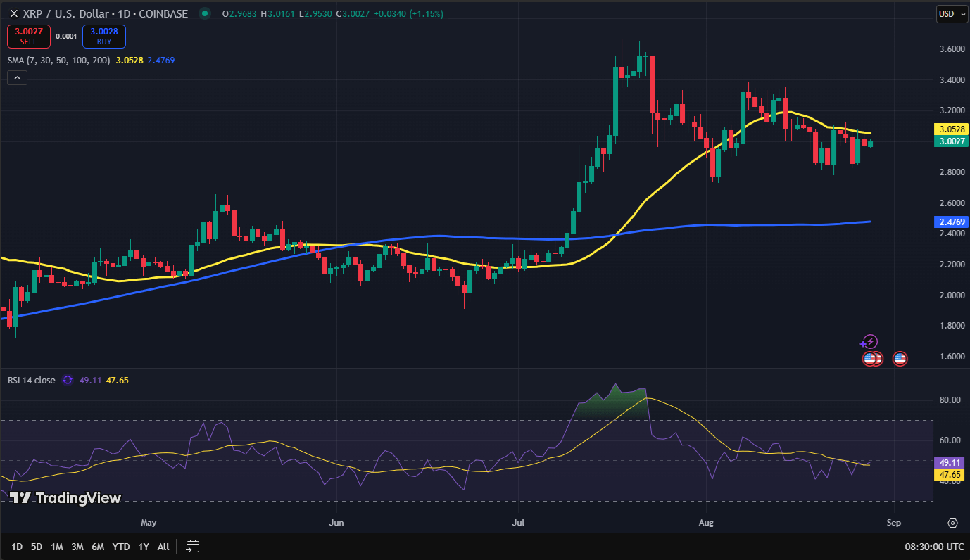Select the 1D time range

pyautogui.click(x=16, y=547)
